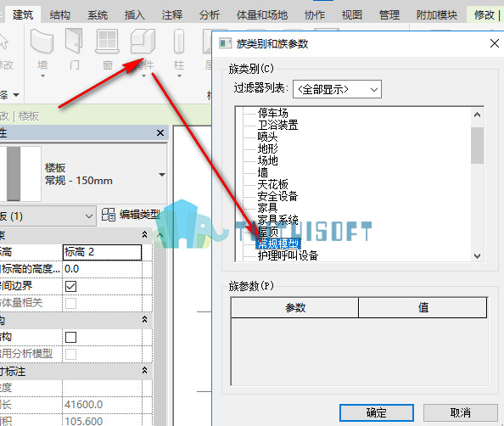Toggle the room bounding checkbox
Screen dimensions: 504x426
(x=70, y=286)
